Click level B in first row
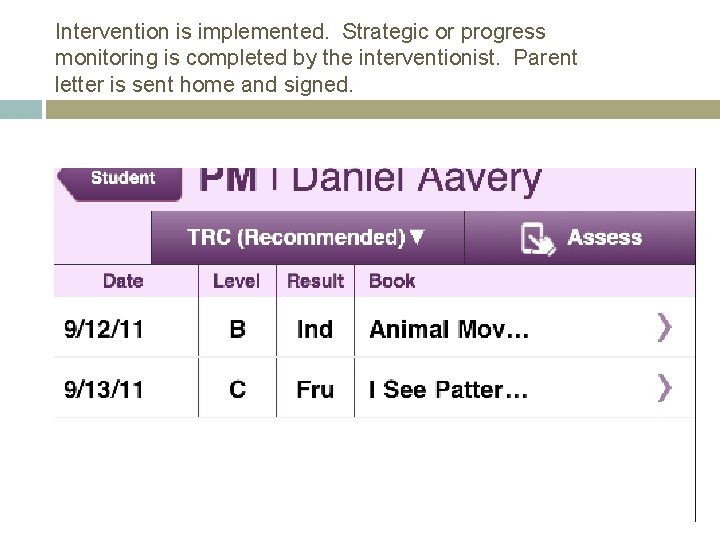This screenshot has width=720, height=540. pos(237,329)
